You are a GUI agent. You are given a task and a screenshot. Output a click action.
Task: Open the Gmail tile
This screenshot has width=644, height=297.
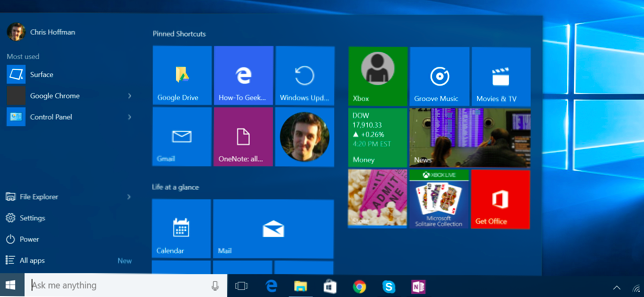(182, 136)
